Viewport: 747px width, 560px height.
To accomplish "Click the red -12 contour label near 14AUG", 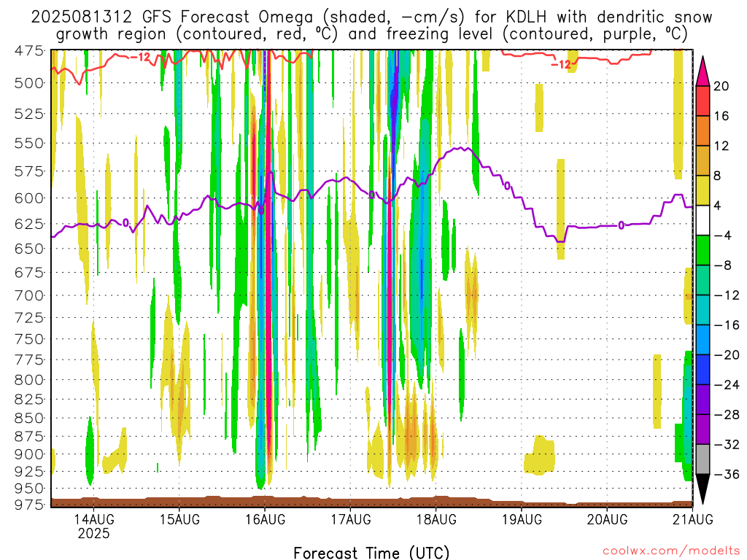I will click(x=139, y=58).
